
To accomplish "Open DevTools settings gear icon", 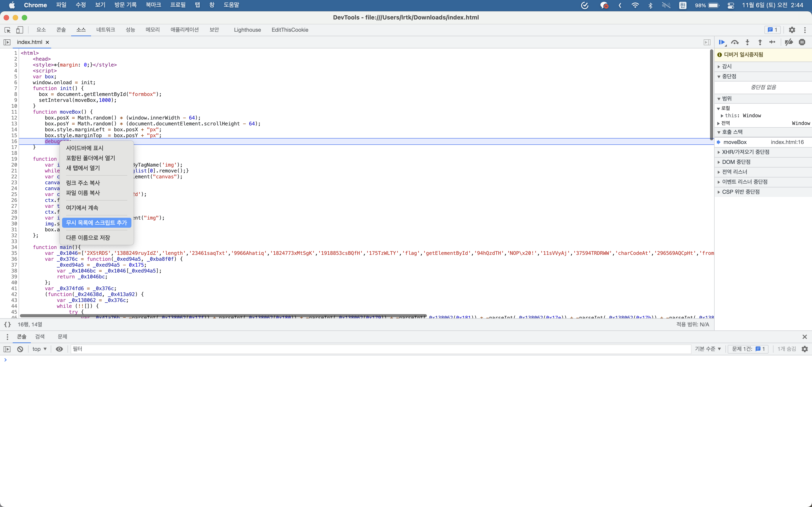I will point(792,30).
